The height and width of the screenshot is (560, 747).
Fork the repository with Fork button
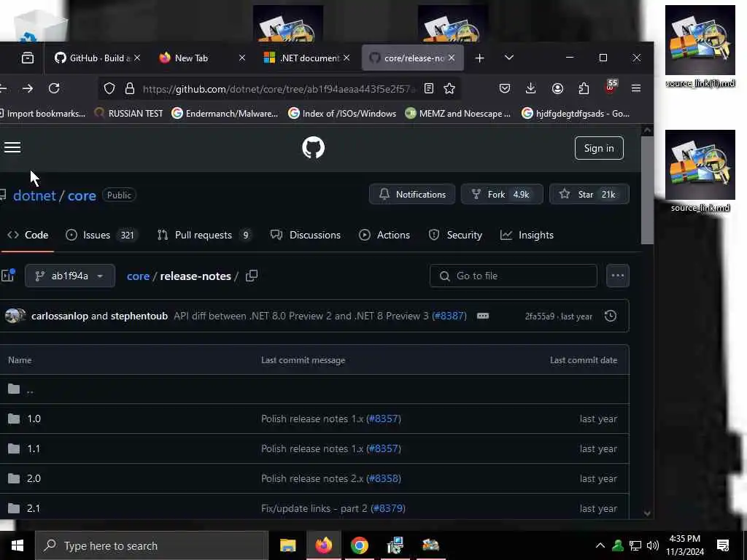pos(502,194)
